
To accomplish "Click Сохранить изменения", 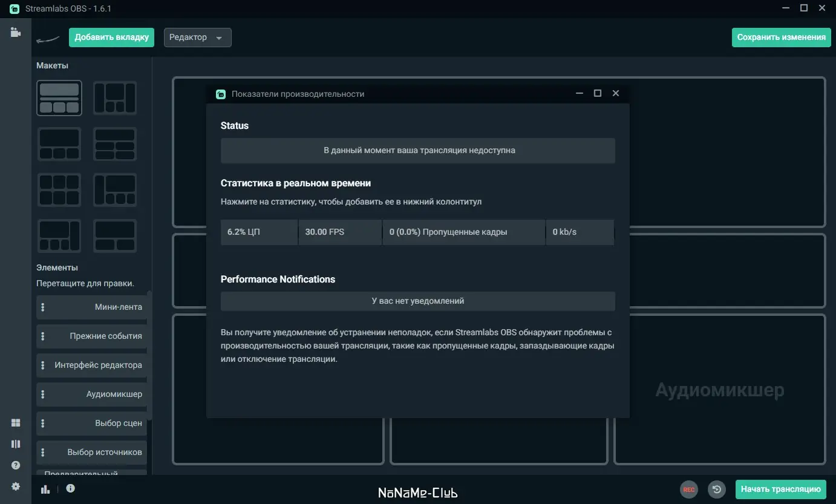I will tap(781, 38).
